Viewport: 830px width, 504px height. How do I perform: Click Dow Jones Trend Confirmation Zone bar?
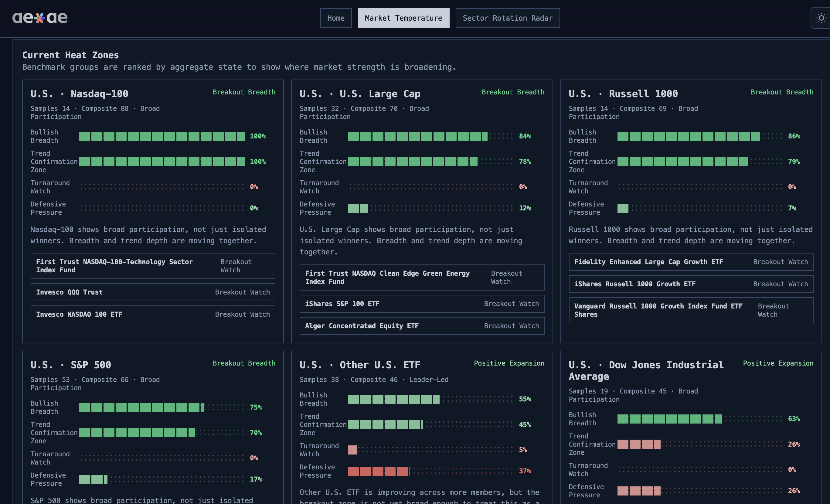point(700,444)
